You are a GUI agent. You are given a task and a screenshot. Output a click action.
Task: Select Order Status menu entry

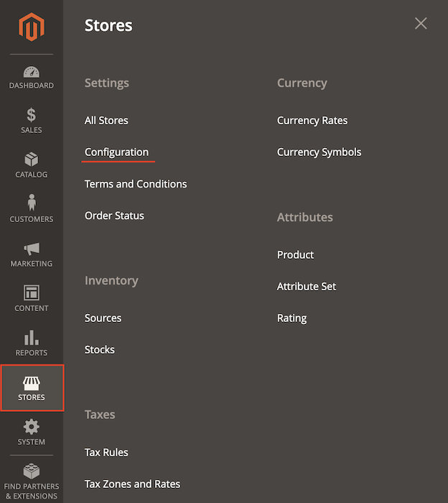(x=114, y=216)
